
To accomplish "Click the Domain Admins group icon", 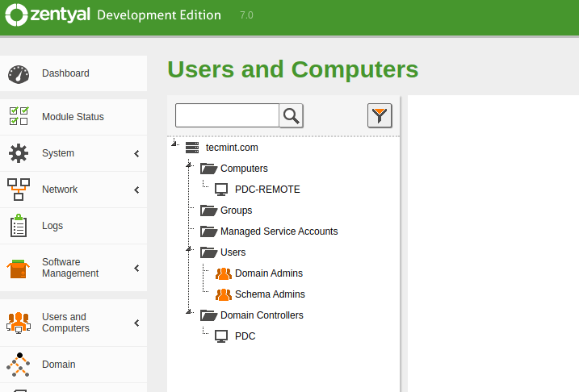I will click(224, 273).
